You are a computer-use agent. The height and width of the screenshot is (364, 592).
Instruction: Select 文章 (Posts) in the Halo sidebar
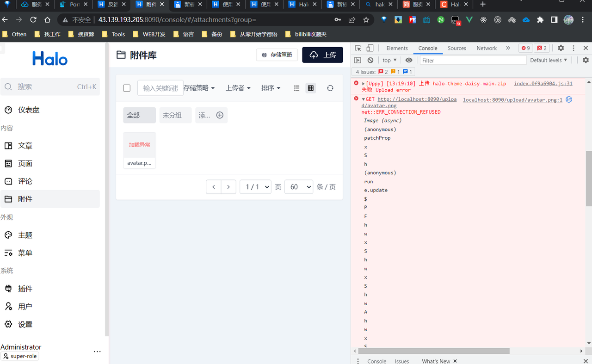(25, 145)
